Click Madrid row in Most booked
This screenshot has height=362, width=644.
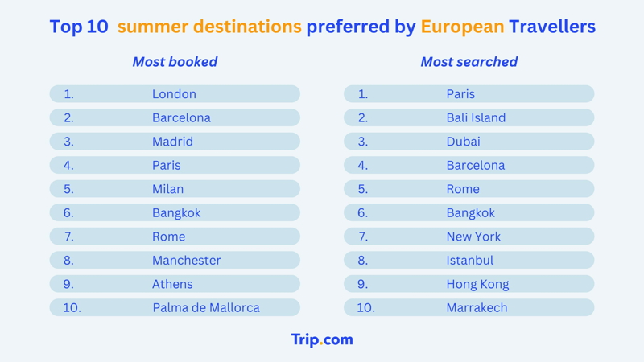tap(175, 142)
